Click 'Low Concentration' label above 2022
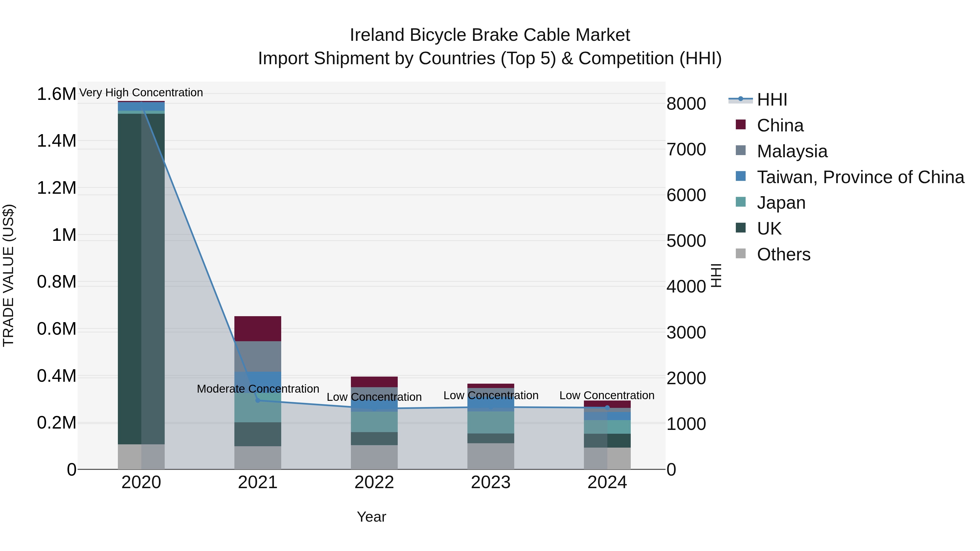Image resolution: width=980 pixels, height=551 pixels. click(374, 397)
